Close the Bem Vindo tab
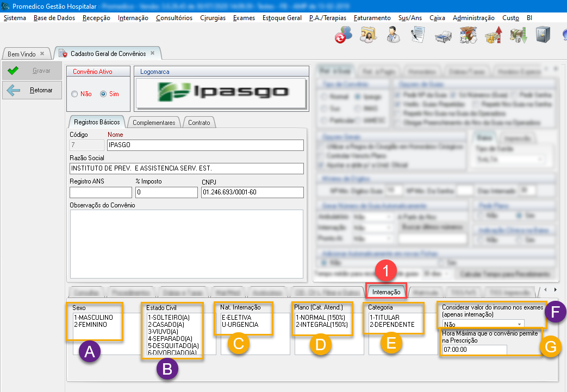 tap(42, 54)
